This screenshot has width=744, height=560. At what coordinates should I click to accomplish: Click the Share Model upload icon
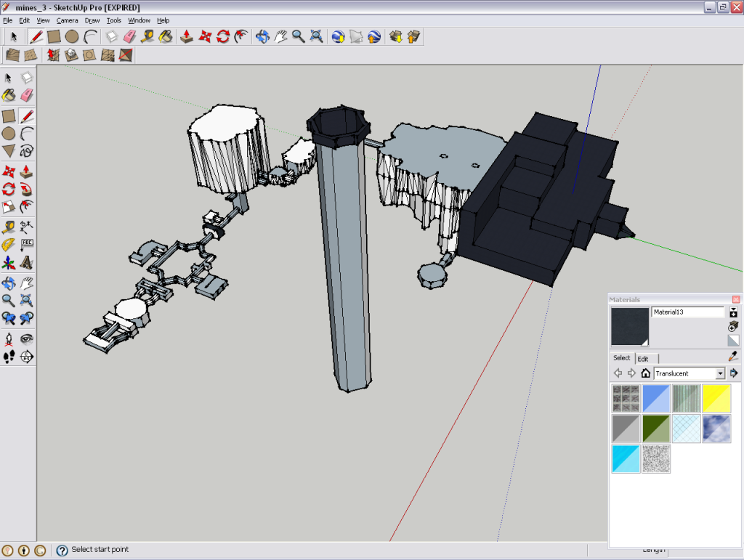pos(413,36)
